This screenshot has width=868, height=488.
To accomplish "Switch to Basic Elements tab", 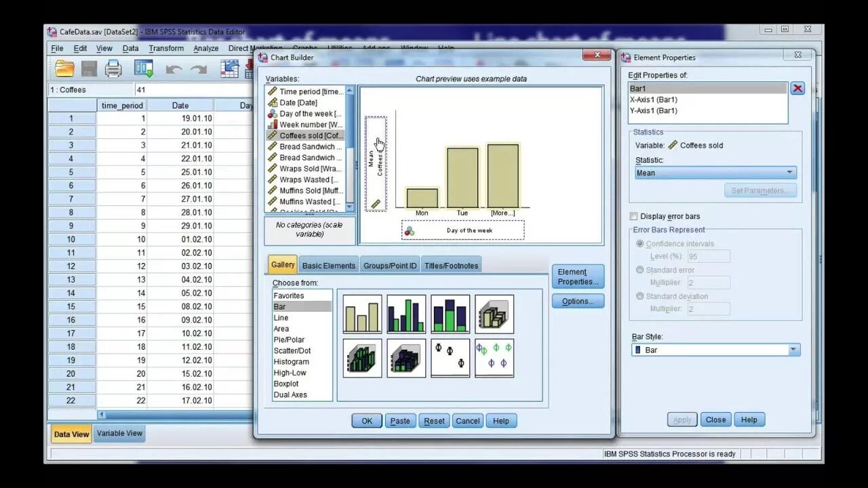I will coord(328,266).
